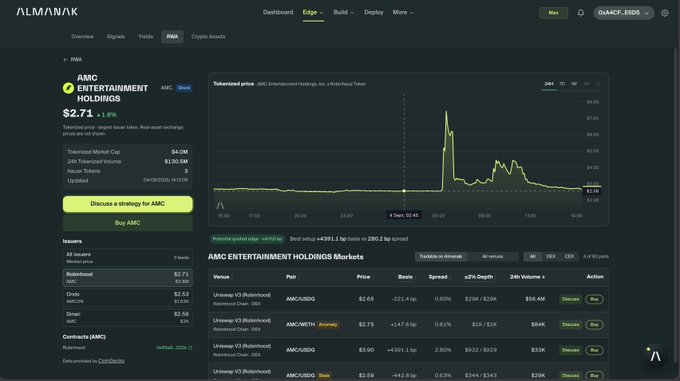
Task: Select the Ondo issuer row
Action: [x=128, y=298]
